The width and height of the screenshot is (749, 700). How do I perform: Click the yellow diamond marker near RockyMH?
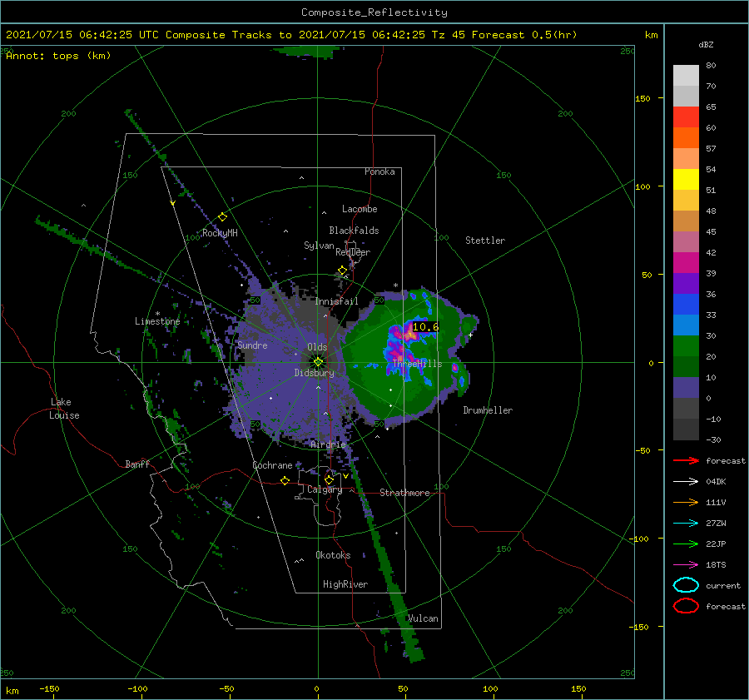(x=222, y=217)
